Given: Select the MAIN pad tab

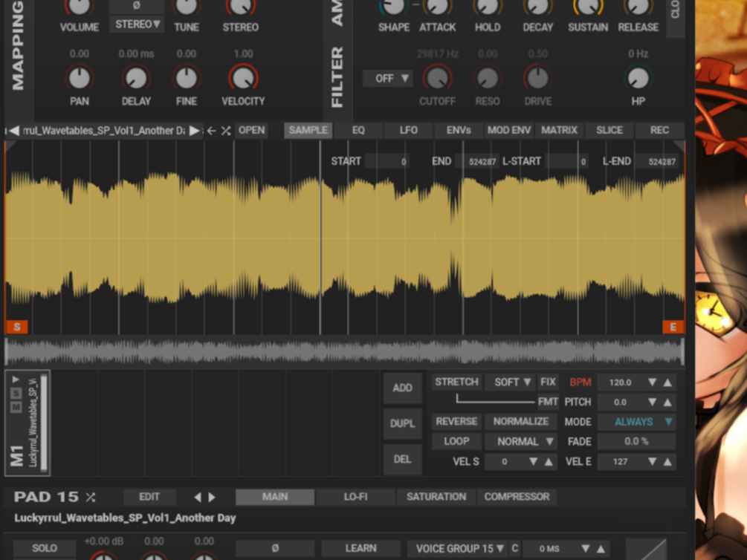Looking at the screenshot, I should (275, 497).
